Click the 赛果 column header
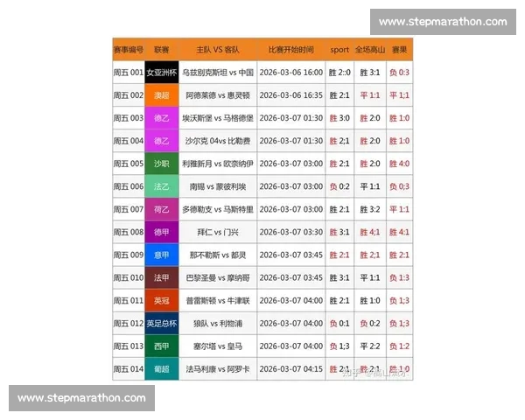This screenshot has width=525, height=420. click(399, 50)
